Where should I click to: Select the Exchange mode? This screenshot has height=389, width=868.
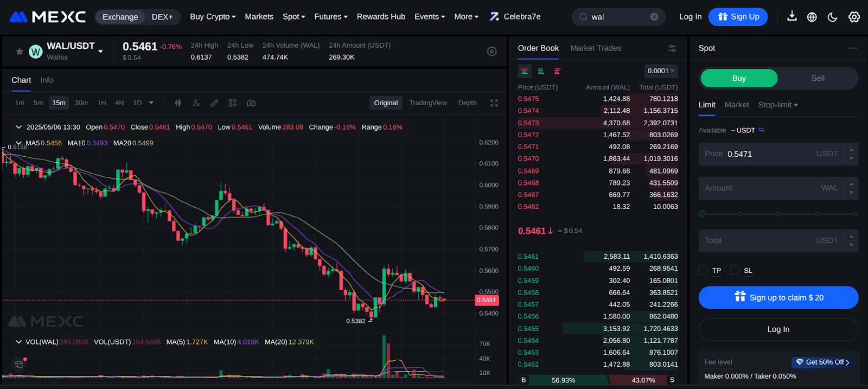(120, 17)
